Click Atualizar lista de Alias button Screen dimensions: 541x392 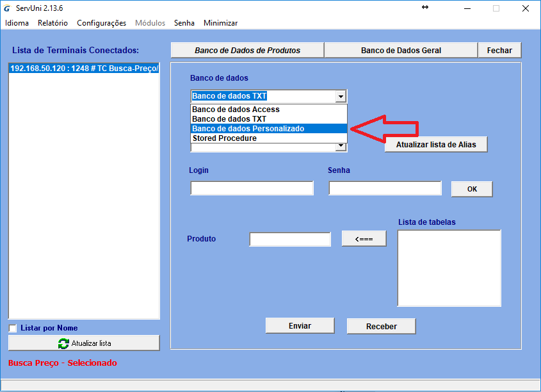click(435, 145)
